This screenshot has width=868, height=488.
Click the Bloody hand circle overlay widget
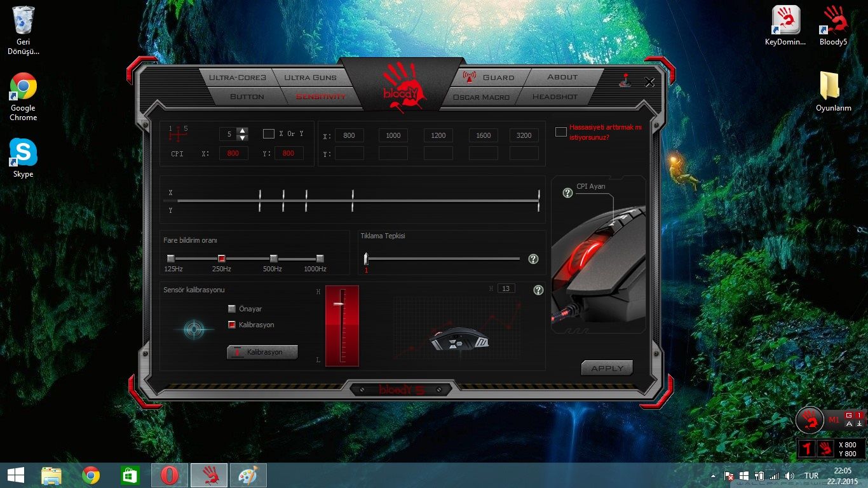[x=810, y=420]
